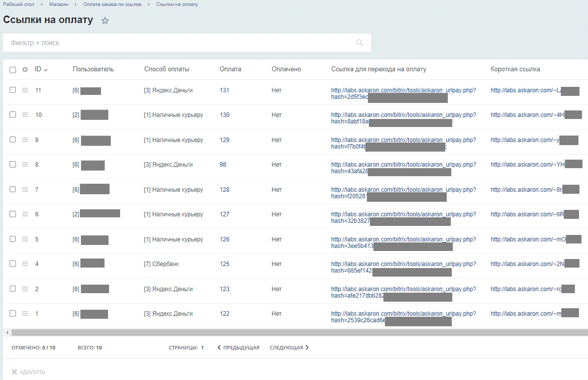588x380 pixels.
Task: Go to previous page via Предыдущая
Action: 238,347
